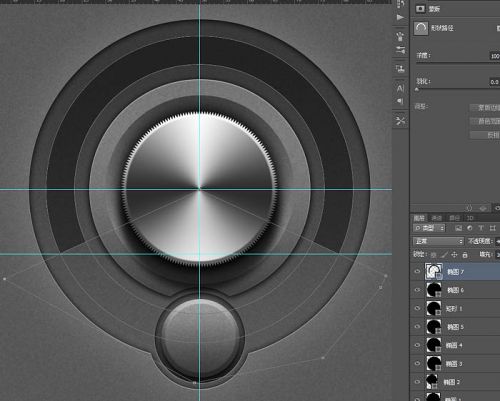Screen dimensions: 500x401
Task: Select the 椭圆 5 layer thumbnail
Action: point(434,327)
